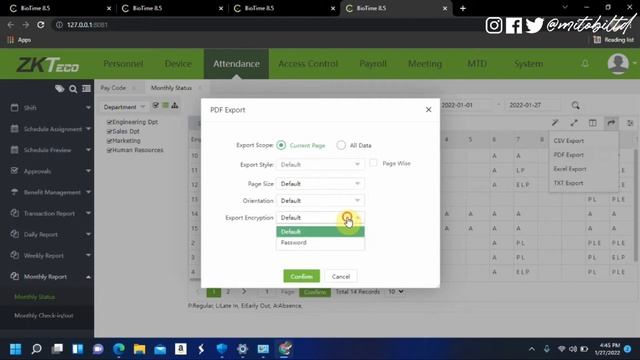Click the department hierarchy tree icon
Image resolution: width=640 pixels, height=360 pixels.
coord(175,105)
